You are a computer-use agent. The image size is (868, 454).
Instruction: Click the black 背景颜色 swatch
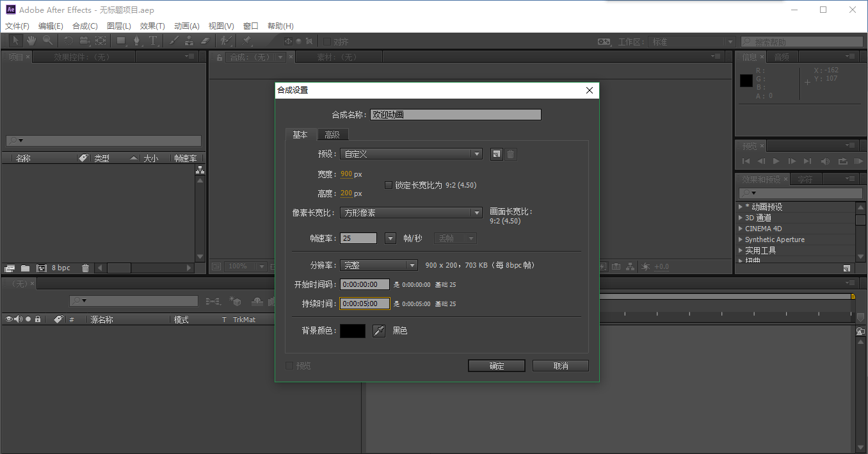pyautogui.click(x=353, y=330)
